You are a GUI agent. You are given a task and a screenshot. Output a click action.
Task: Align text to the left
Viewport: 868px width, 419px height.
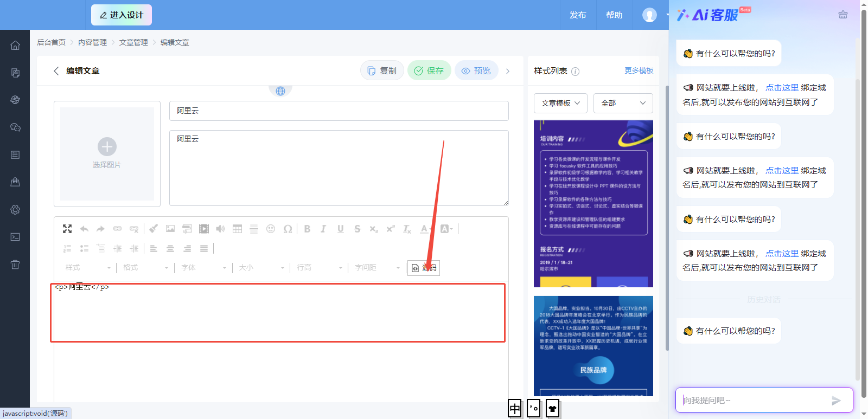[154, 248]
